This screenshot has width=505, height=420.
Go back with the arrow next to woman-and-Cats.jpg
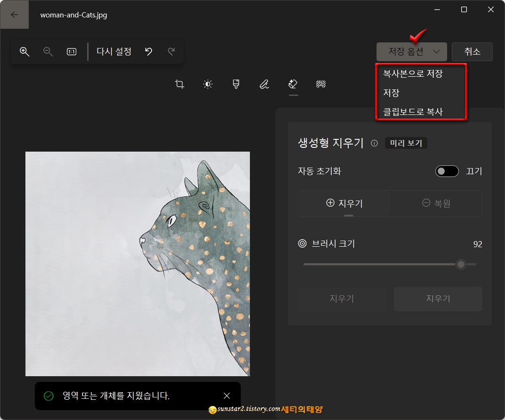click(15, 15)
